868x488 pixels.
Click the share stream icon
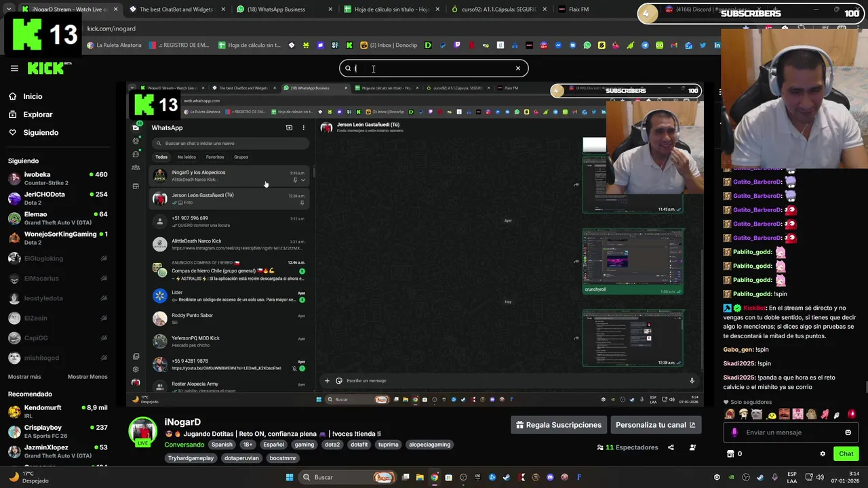click(x=671, y=447)
